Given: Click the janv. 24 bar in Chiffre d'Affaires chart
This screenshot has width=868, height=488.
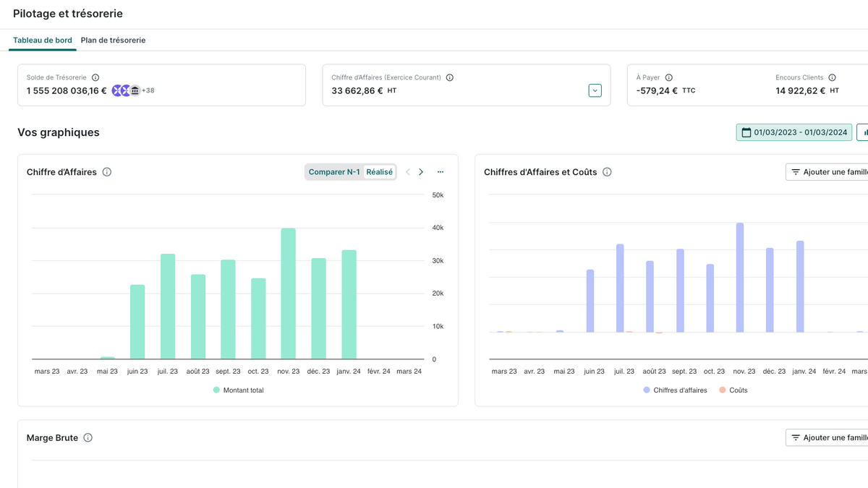Looking at the screenshot, I should 349,304.
